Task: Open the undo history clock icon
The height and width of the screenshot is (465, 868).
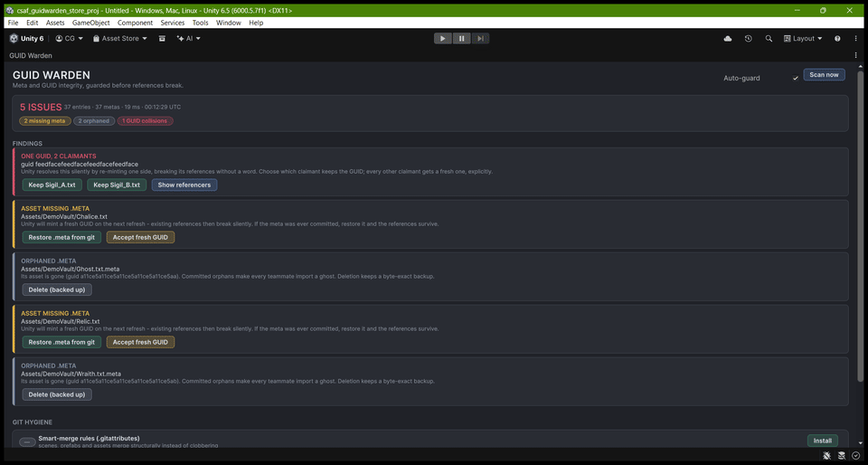Action: pos(749,38)
